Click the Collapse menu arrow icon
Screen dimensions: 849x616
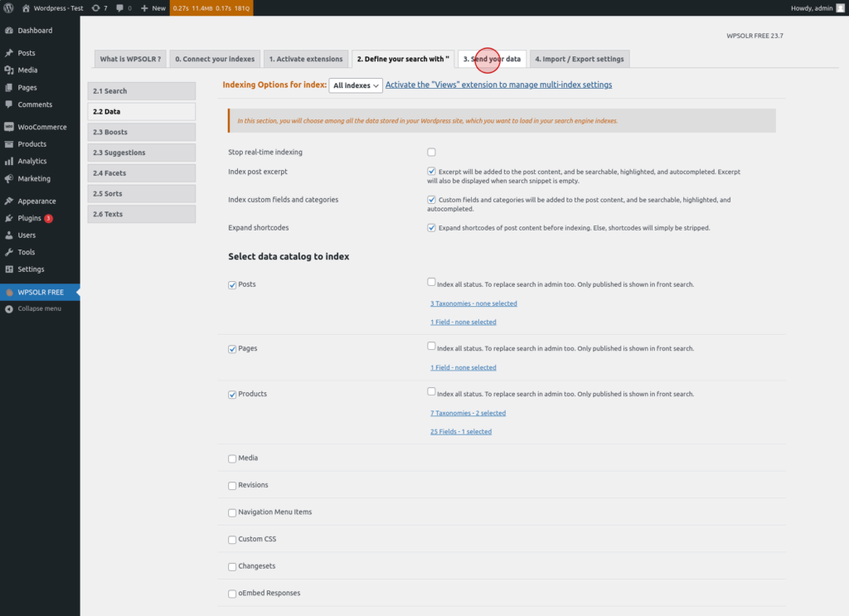(x=8, y=308)
